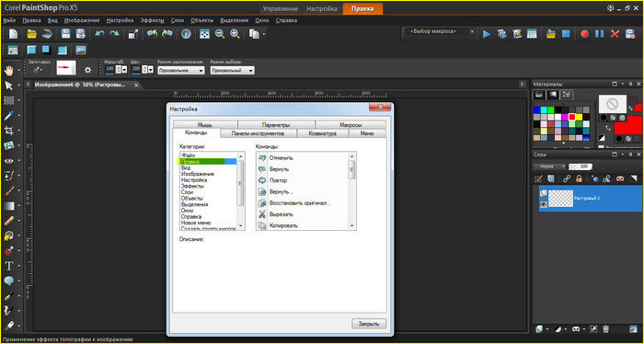Open the Мышь tab in dialog

[x=205, y=125]
